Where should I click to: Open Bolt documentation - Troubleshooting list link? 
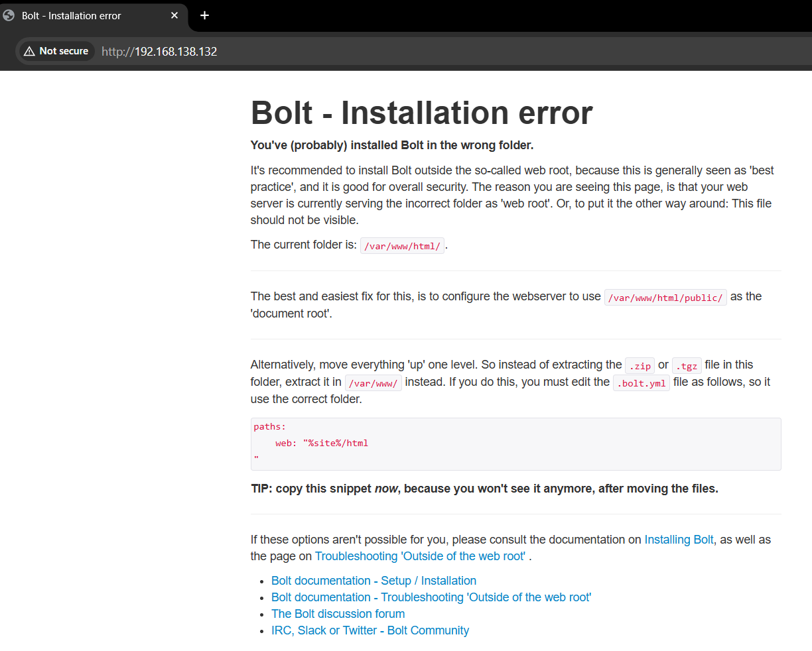(431, 597)
